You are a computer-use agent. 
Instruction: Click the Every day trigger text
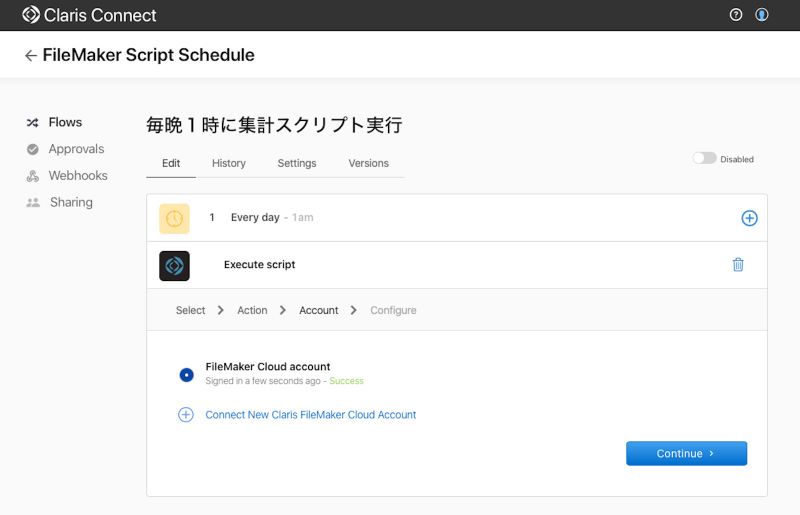[x=255, y=217]
